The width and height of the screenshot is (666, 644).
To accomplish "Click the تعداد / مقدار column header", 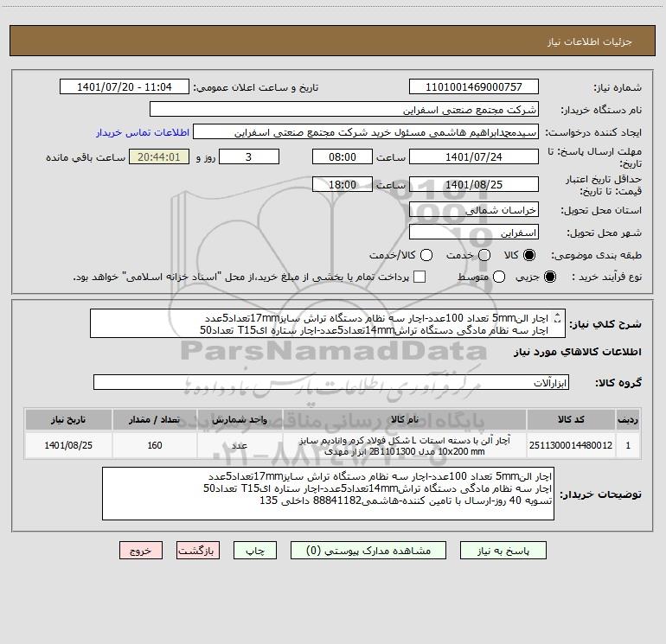I will (155, 419).
